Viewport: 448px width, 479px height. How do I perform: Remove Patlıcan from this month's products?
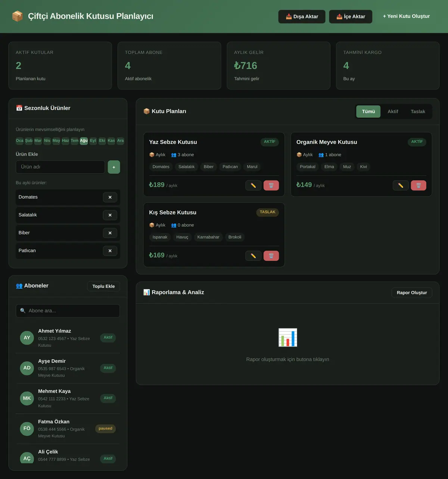pos(110,251)
